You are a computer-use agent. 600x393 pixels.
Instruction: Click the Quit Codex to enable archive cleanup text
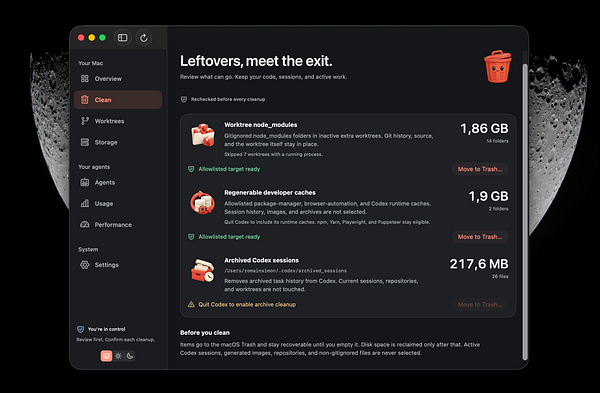247,305
